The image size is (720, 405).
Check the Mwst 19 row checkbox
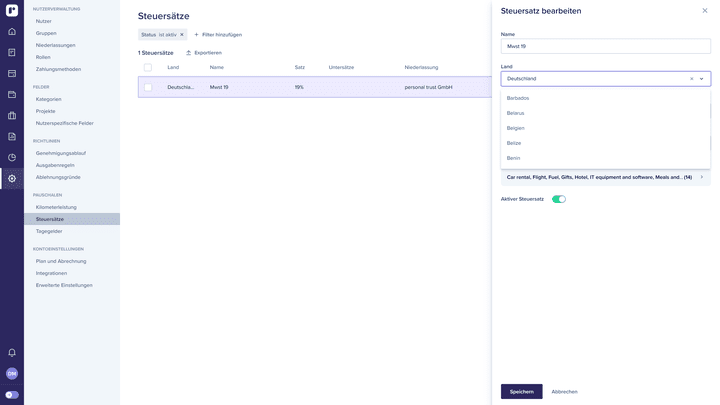coord(148,87)
